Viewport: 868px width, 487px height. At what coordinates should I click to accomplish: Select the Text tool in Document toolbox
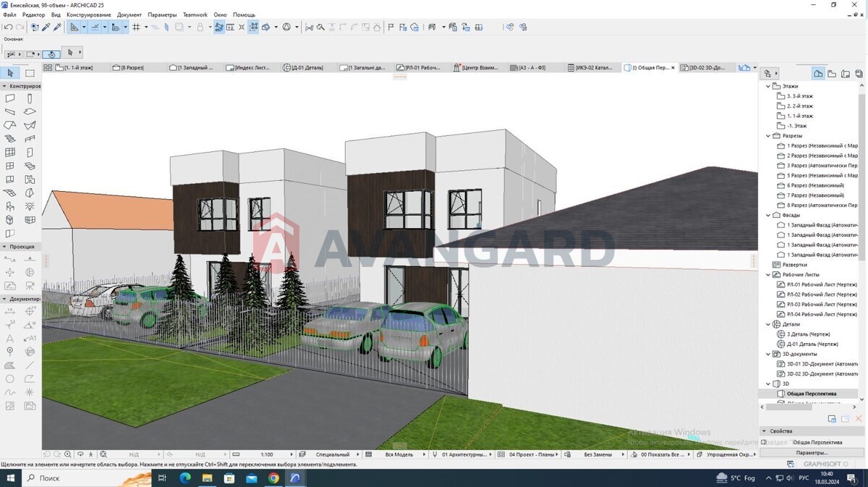[x=10, y=338]
